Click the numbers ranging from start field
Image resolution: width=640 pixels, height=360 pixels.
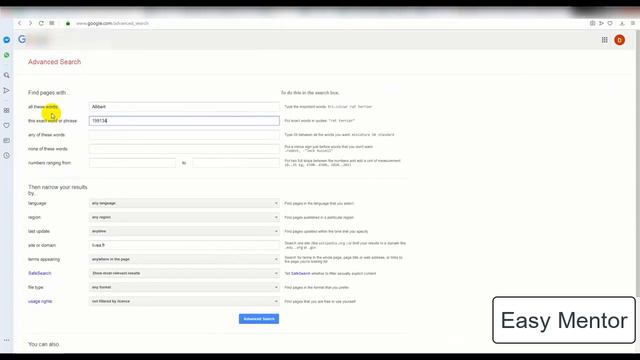pos(132,163)
